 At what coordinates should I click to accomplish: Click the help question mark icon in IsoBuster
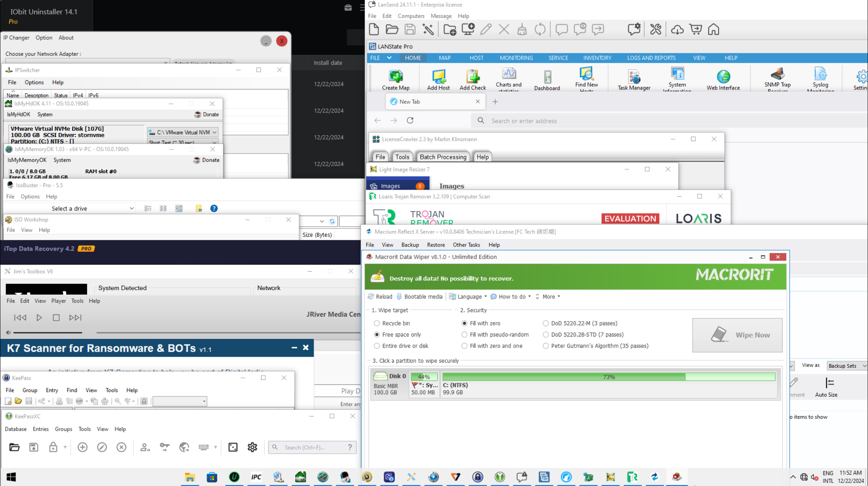click(x=214, y=208)
